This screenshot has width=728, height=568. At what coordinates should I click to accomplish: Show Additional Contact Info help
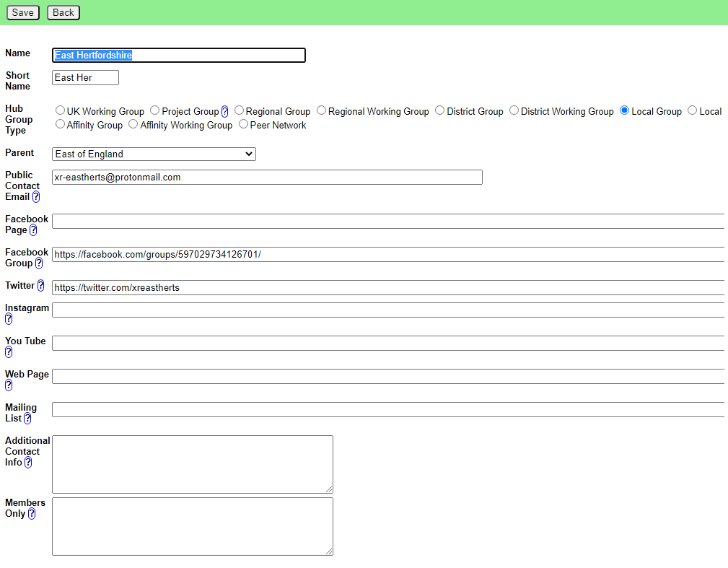[28, 463]
